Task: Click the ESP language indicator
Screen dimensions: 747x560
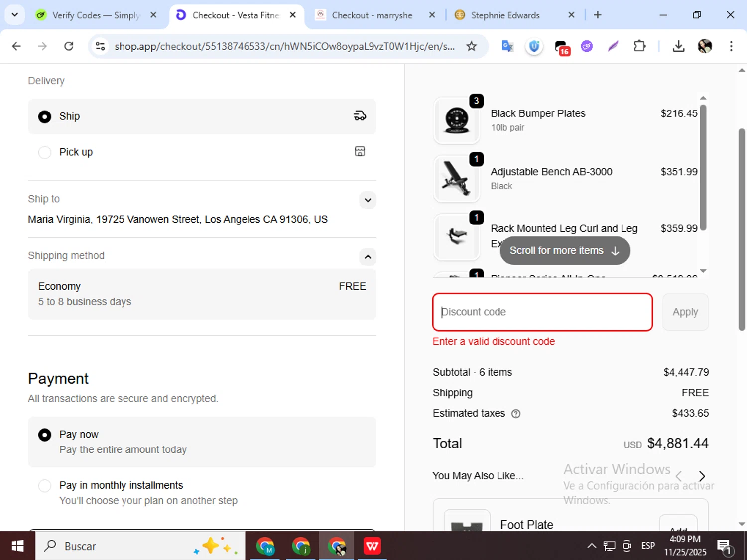Action: click(x=648, y=546)
